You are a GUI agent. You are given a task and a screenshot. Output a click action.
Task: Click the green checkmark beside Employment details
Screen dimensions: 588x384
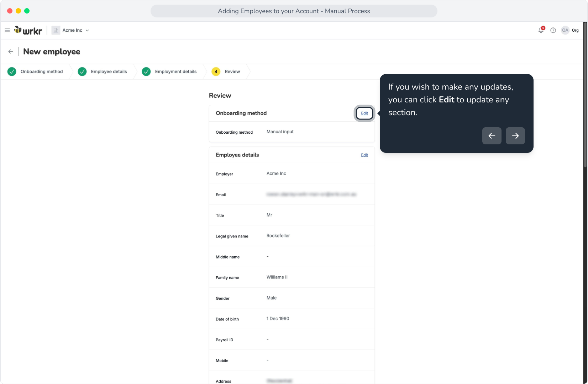point(146,71)
